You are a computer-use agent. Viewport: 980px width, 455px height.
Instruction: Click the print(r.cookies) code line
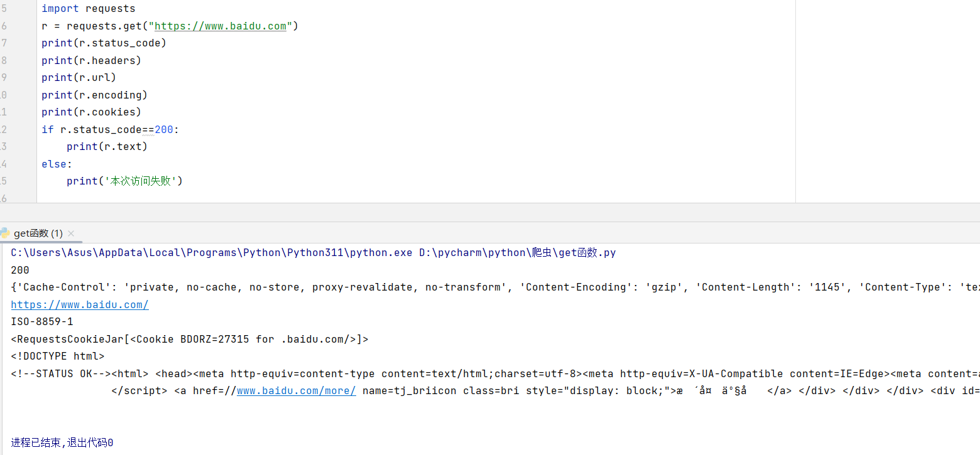coord(92,112)
